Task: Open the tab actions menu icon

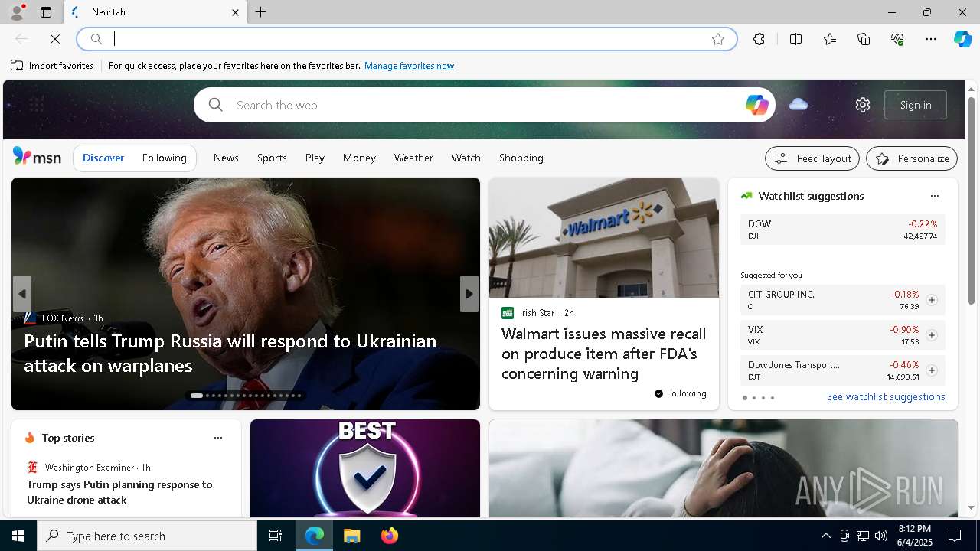Action: (46, 12)
